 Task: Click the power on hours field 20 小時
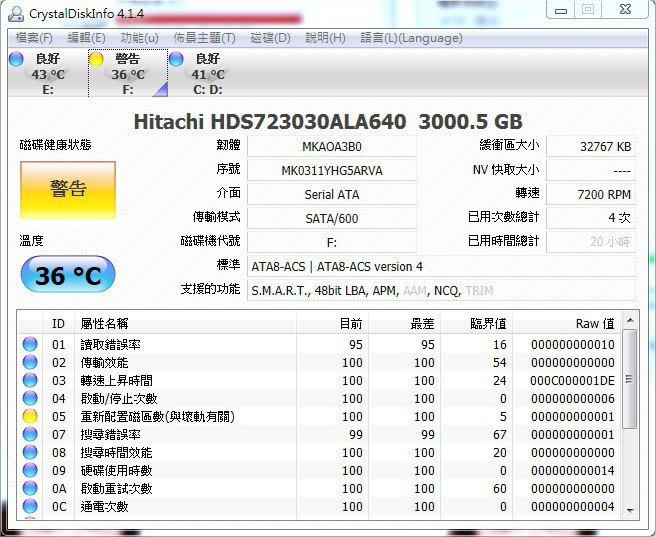[591, 242]
